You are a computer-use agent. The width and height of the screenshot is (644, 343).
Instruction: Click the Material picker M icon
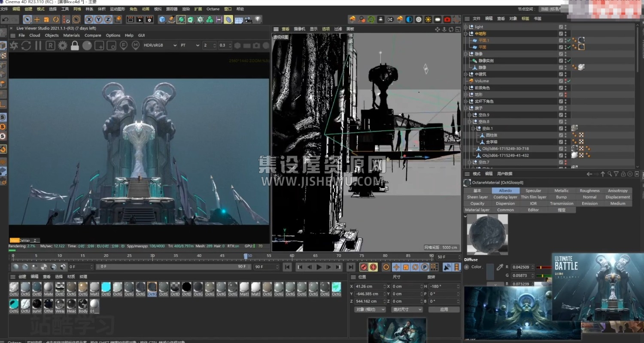[x=136, y=45]
